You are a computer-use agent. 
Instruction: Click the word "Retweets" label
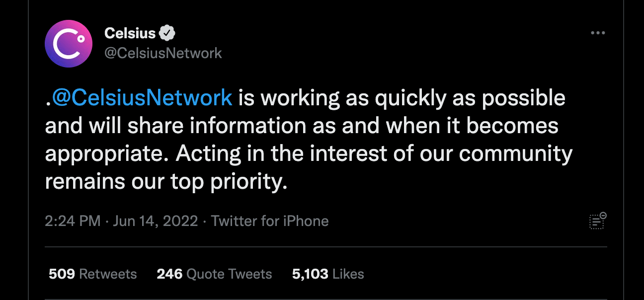(108, 274)
